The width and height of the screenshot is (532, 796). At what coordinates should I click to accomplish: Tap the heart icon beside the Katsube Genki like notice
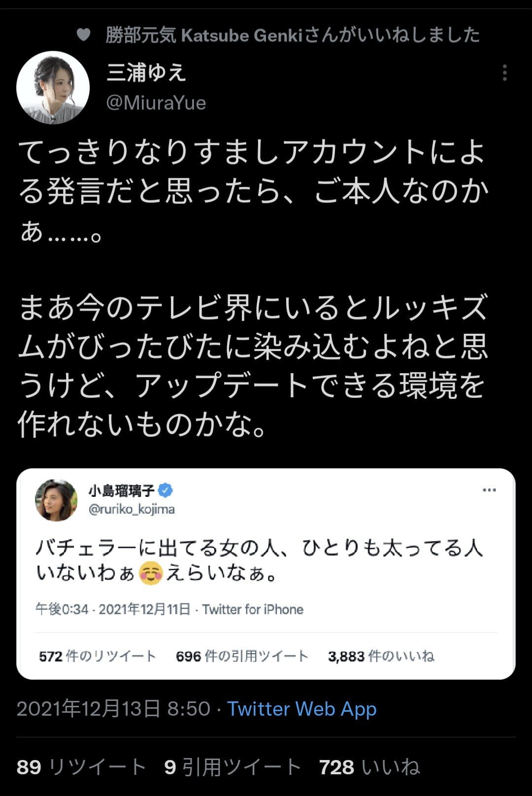(84, 35)
